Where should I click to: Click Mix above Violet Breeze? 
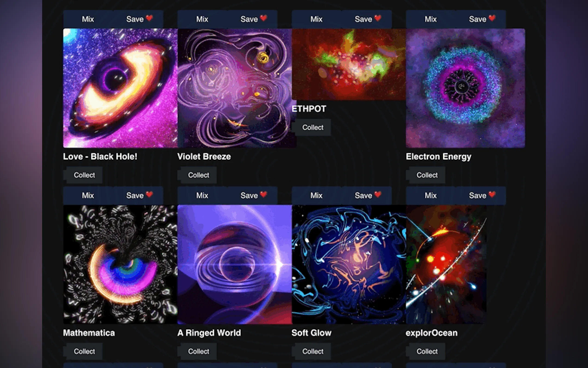[x=202, y=19]
